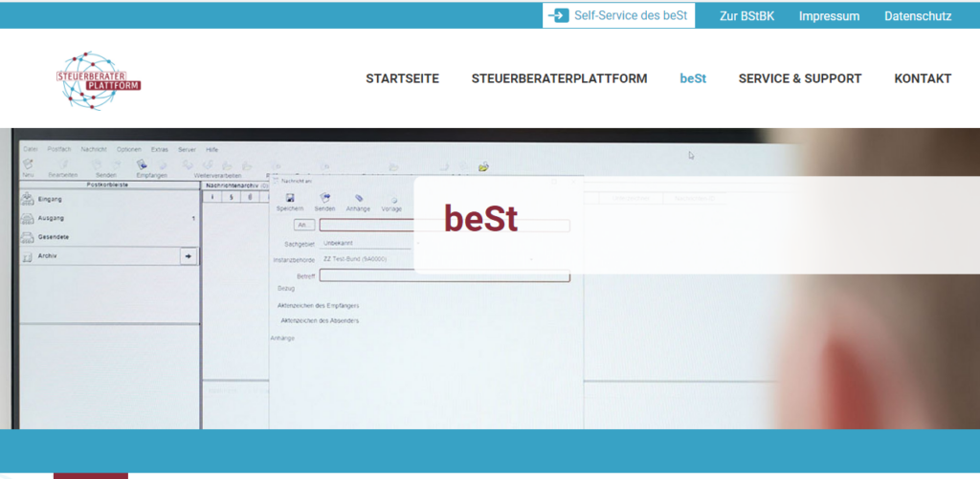The width and height of the screenshot is (980, 479).
Task: Click the large beSt heading in banner
Action: pyautogui.click(x=480, y=219)
